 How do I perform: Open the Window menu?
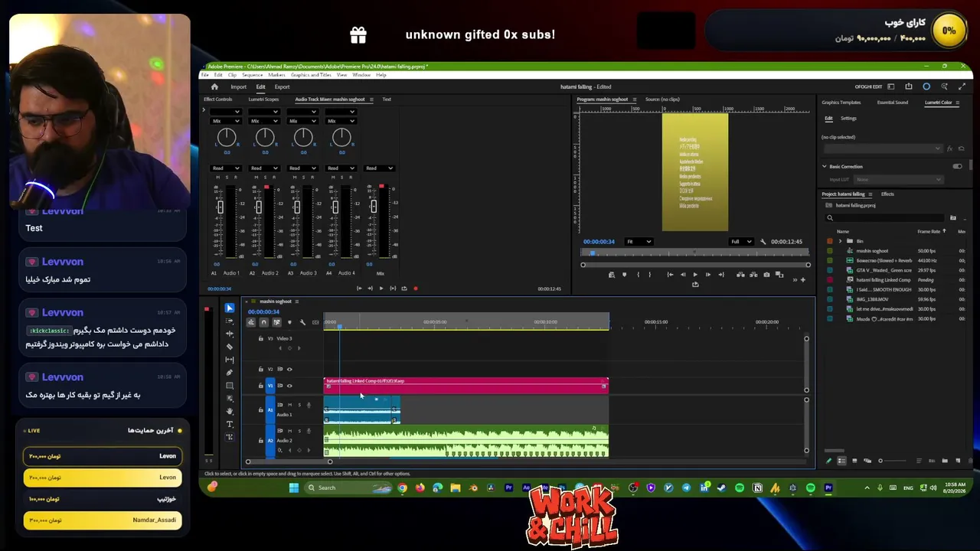point(361,75)
